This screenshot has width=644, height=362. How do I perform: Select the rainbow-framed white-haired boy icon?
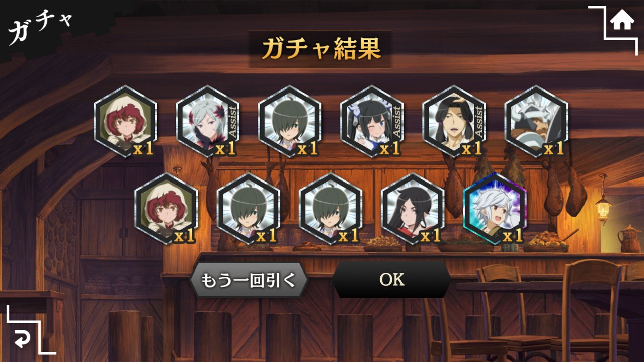tap(495, 209)
